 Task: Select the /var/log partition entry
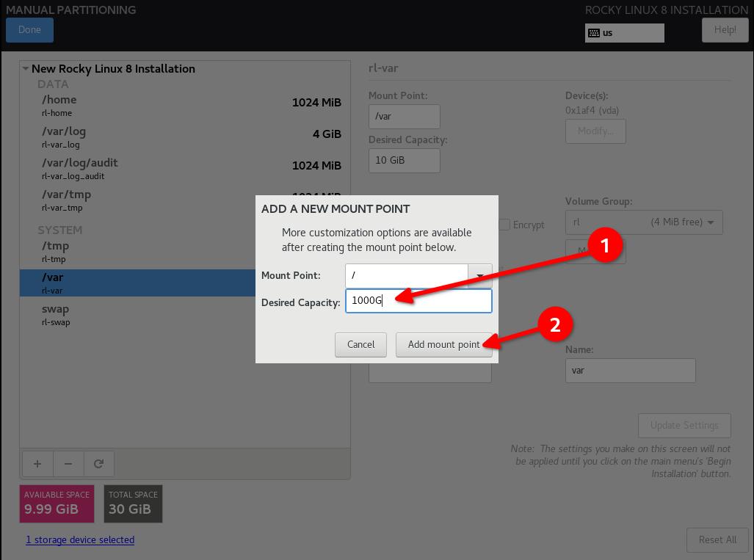tap(184, 137)
